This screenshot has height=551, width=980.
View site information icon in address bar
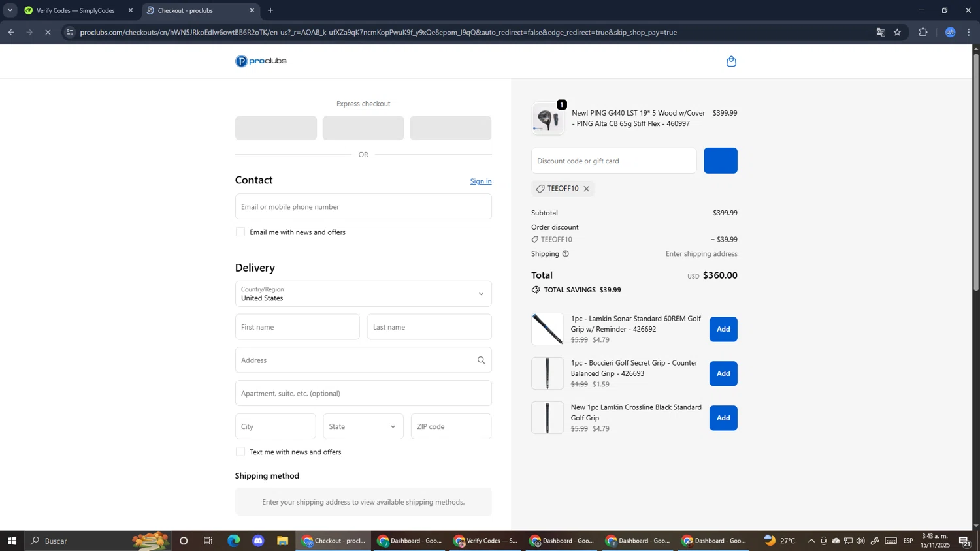click(x=71, y=32)
